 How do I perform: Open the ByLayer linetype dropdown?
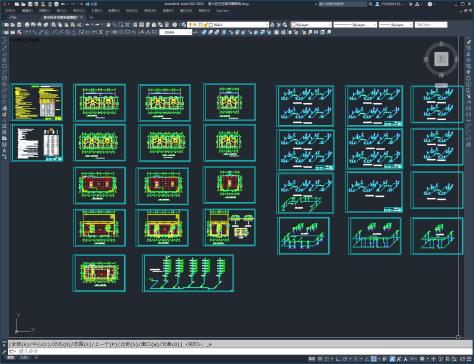click(x=355, y=25)
